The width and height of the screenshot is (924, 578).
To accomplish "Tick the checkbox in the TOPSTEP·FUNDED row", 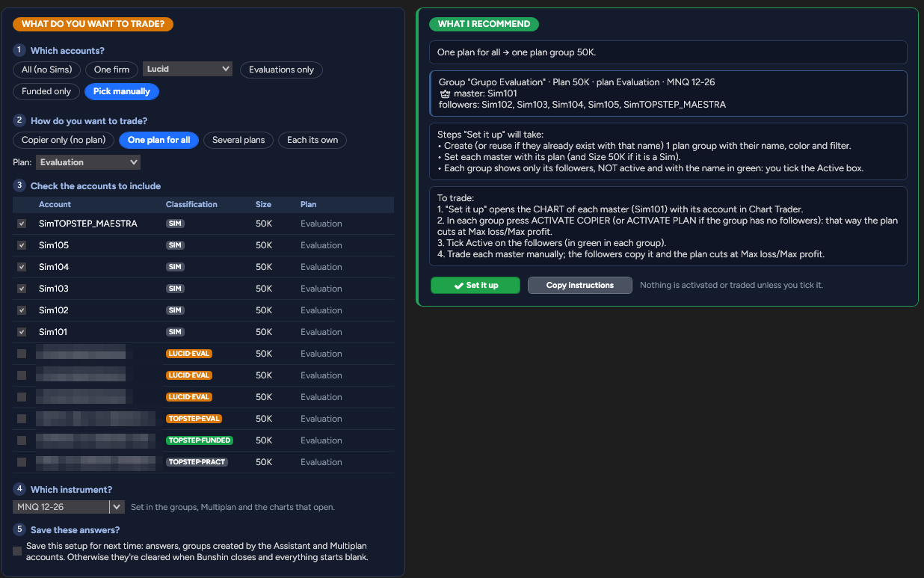I will pos(22,440).
